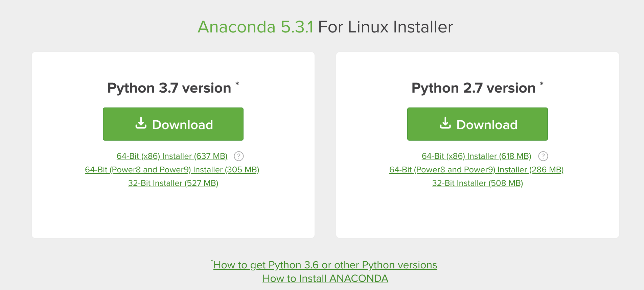
Task: Click the download arrow icon in Python 3.7 button
Action: [x=141, y=124]
